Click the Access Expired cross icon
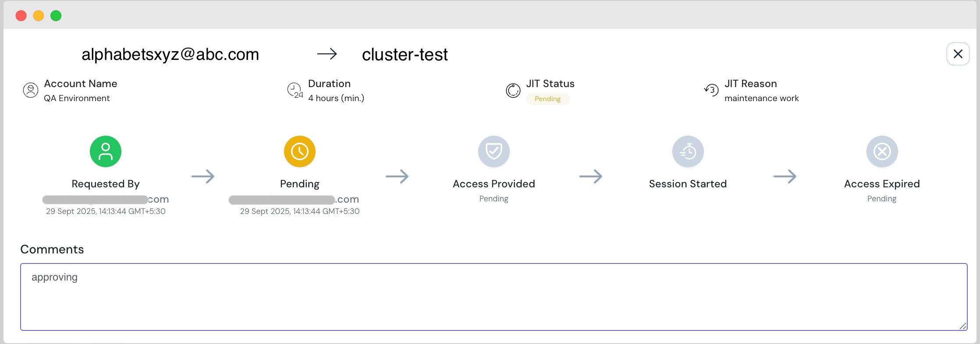The width and height of the screenshot is (980, 344). pyautogui.click(x=882, y=151)
